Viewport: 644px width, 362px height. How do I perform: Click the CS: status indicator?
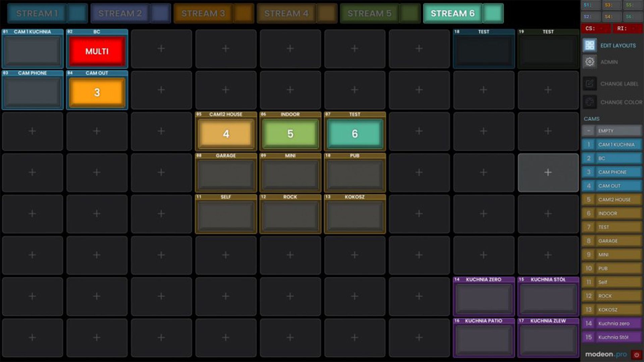(x=596, y=28)
